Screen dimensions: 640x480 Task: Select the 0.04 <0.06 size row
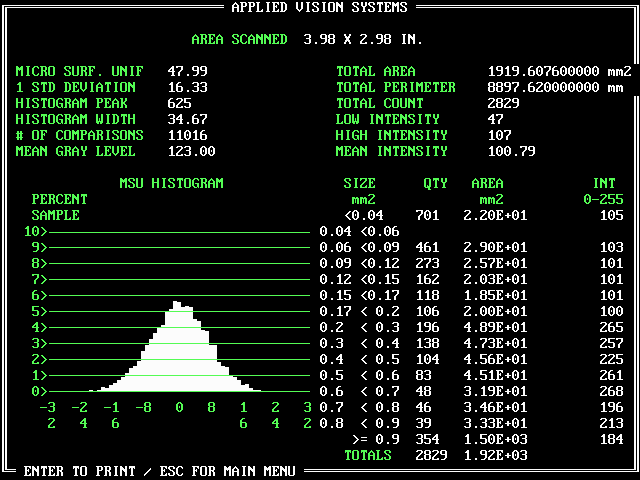click(x=360, y=231)
